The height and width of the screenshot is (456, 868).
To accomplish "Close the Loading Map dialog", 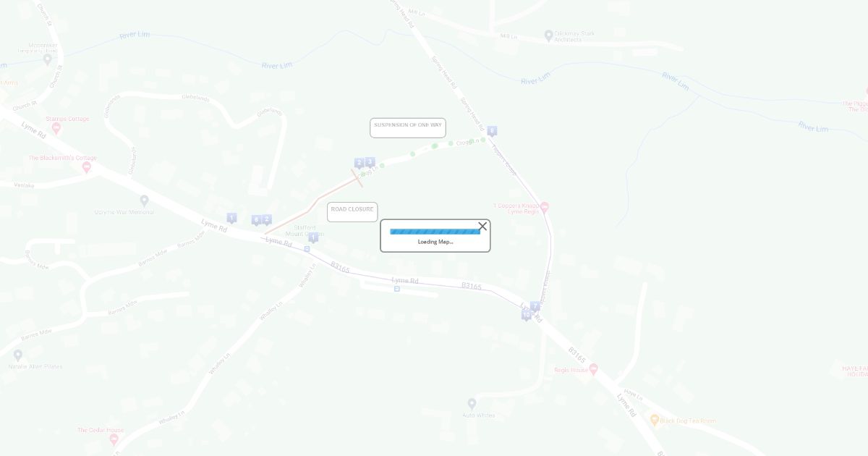I will point(482,227).
